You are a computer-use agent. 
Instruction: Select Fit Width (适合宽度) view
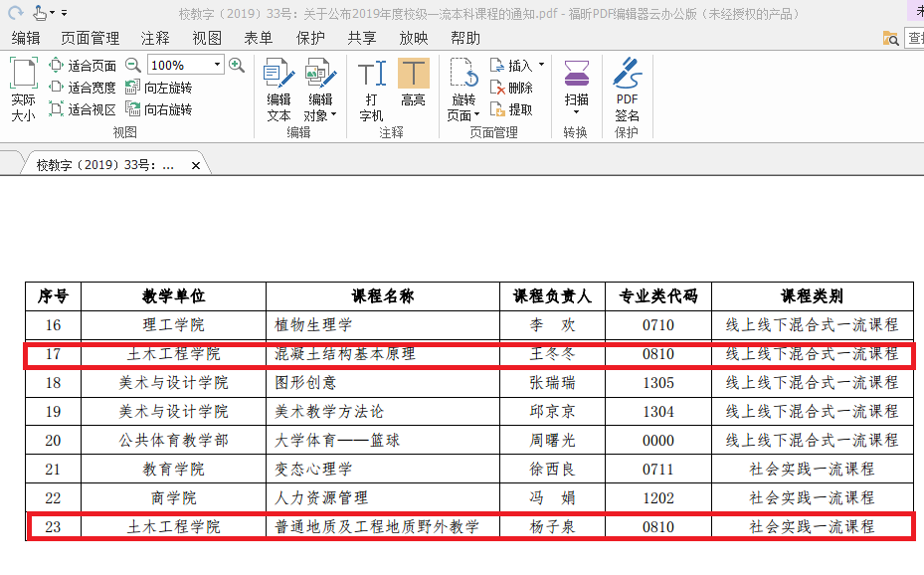pyautogui.click(x=83, y=88)
